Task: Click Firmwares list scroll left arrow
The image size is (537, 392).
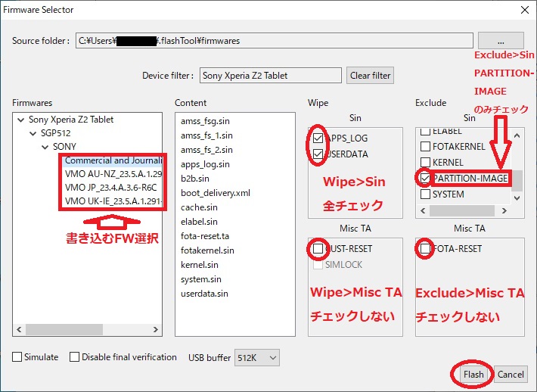Action: [x=19, y=330]
